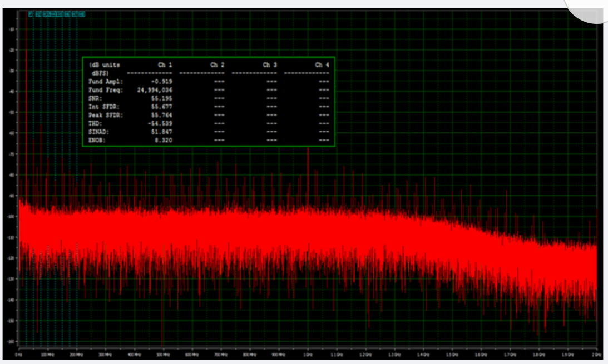Click the Ch 1 ENOB value 8.320
The height and width of the screenshot is (364, 608).
(x=163, y=141)
